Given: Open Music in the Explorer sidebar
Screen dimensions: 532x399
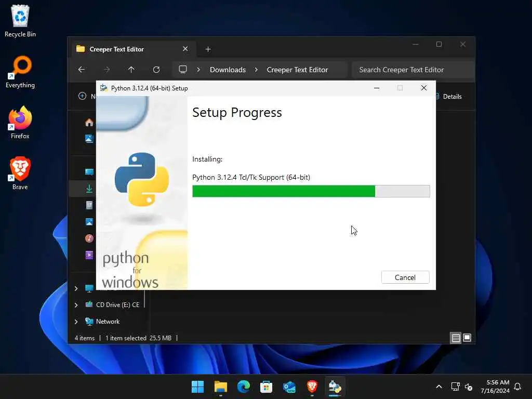Looking at the screenshot, I should [x=89, y=238].
